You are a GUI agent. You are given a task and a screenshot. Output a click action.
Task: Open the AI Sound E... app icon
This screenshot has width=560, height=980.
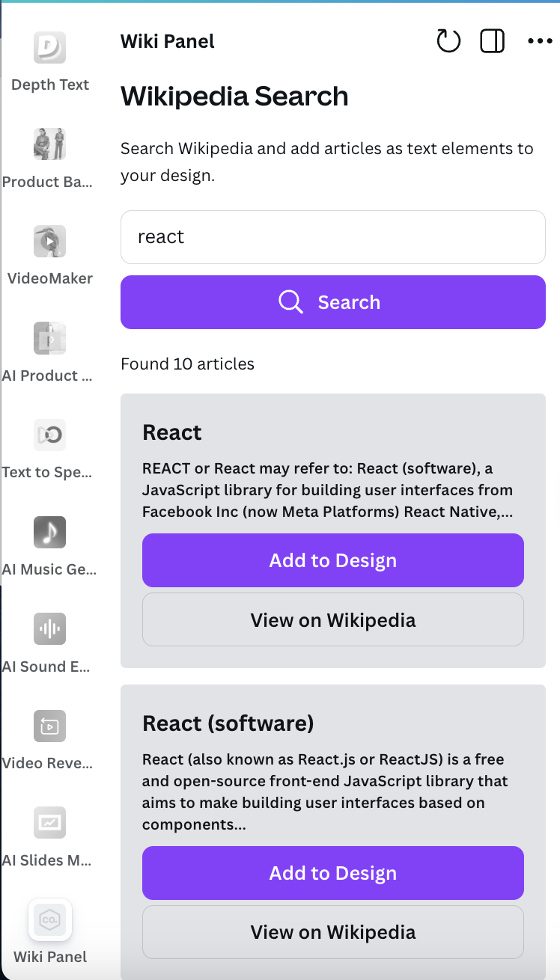pos(50,629)
